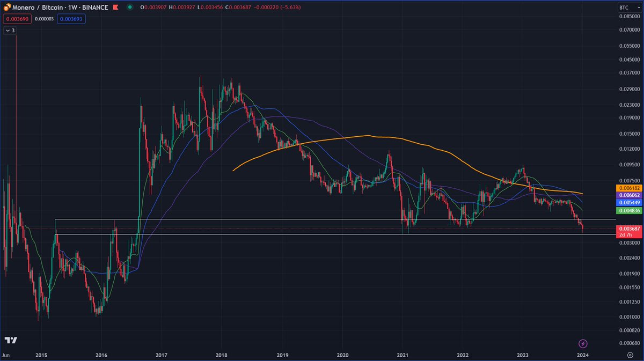Click the blue buy button showing 0.003693

tap(70, 18)
